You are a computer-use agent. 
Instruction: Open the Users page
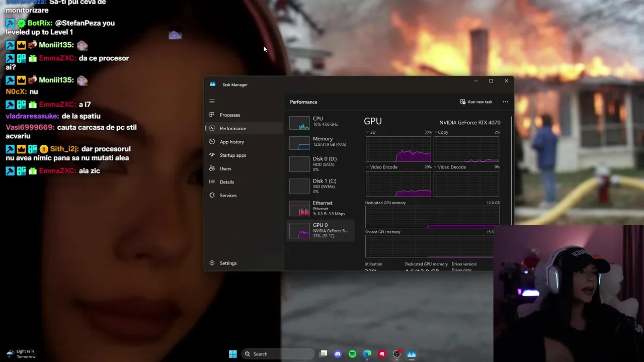coord(244,168)
